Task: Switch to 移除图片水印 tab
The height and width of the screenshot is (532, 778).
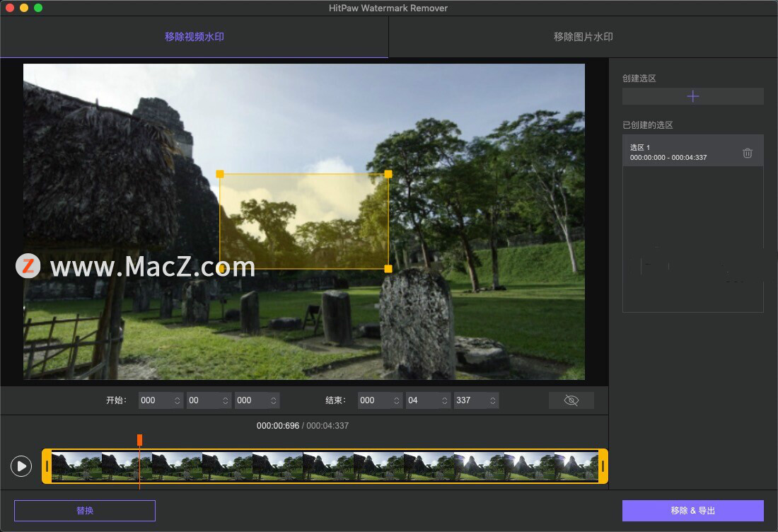Action: 583,37
